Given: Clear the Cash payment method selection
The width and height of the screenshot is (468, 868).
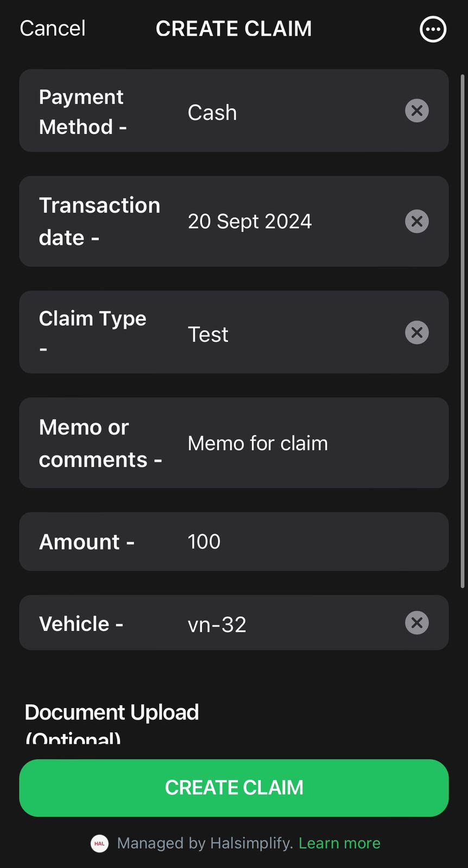Looking at the screenshot, I should (417, 111).
